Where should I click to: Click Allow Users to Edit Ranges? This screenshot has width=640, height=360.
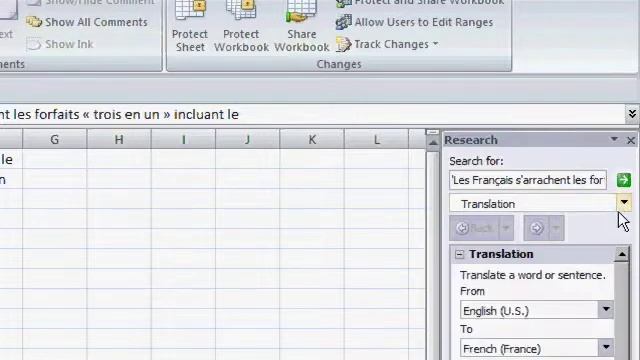(415, 22)
